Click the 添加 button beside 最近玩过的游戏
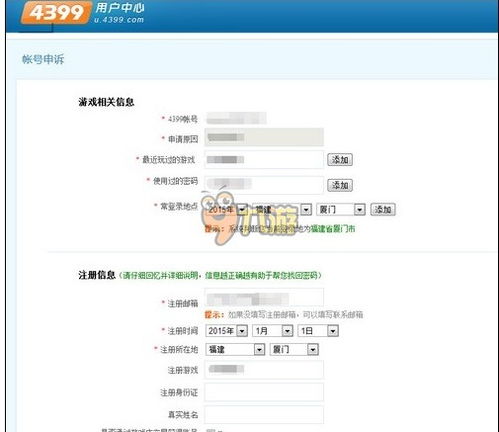Screen dimensions: 499x432 click(x=340, y=160)
